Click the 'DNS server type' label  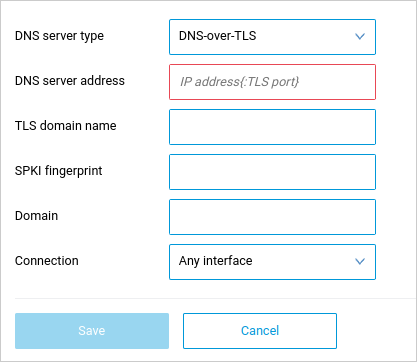[59, 36]
